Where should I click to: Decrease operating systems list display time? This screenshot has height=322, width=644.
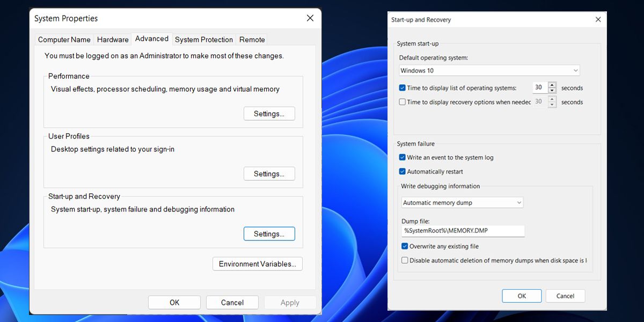point(552,91)
